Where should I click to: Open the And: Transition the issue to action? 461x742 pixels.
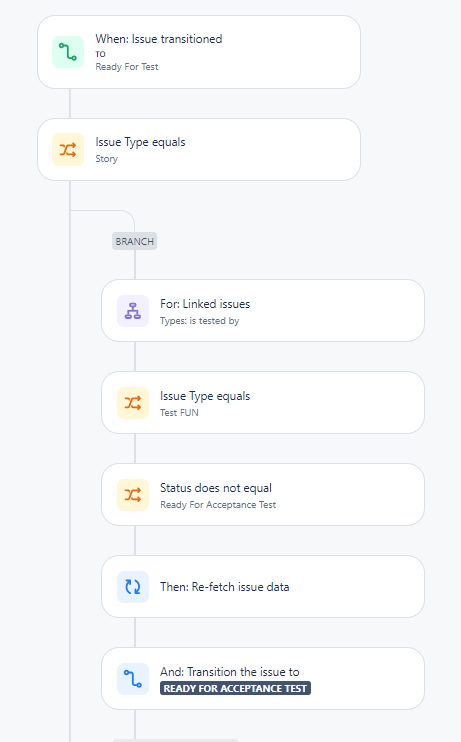point(263,678)
